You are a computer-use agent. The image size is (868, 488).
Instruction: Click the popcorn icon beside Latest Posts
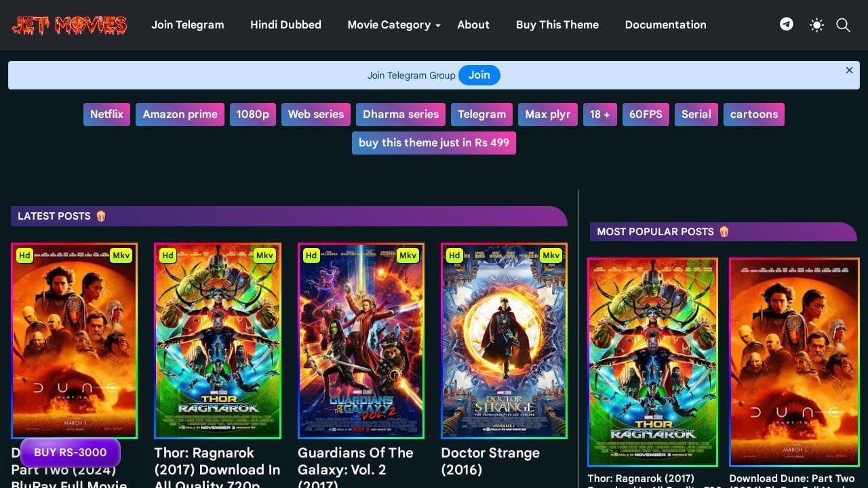[x=100, y=216]
